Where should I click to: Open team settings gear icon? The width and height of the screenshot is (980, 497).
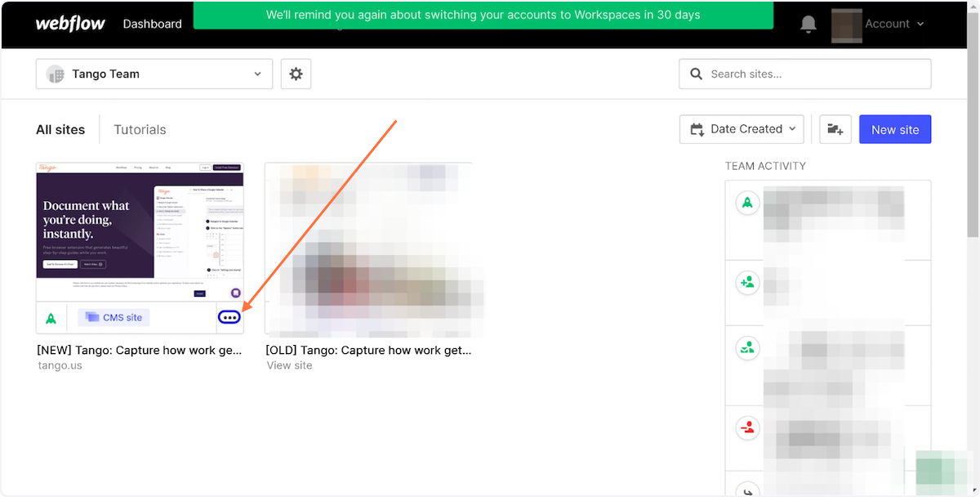[x=296, y=74]
